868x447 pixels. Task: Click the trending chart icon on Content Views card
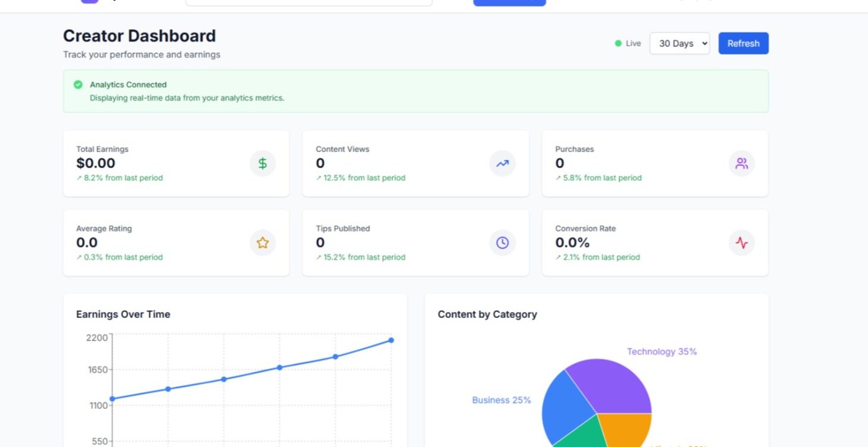[502, 163]
